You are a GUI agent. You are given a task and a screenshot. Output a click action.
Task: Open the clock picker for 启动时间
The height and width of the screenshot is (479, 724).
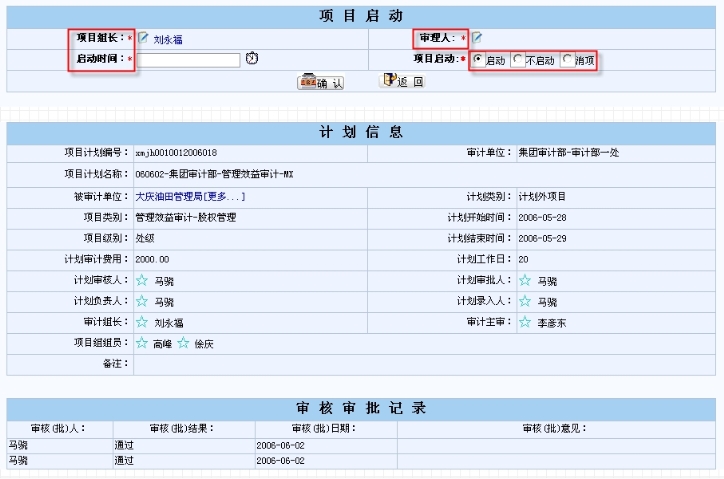click(x=252, y=59)
